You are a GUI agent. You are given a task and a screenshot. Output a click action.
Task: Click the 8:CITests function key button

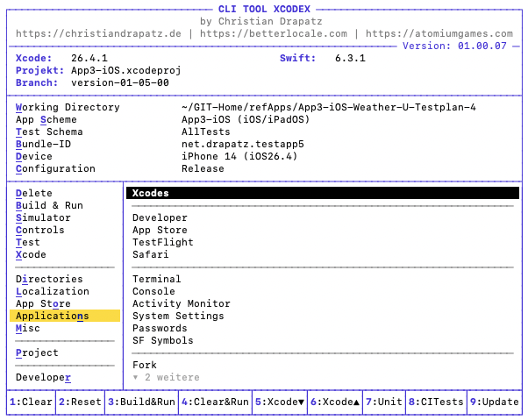pyautogui.click(x=437, y=402)
